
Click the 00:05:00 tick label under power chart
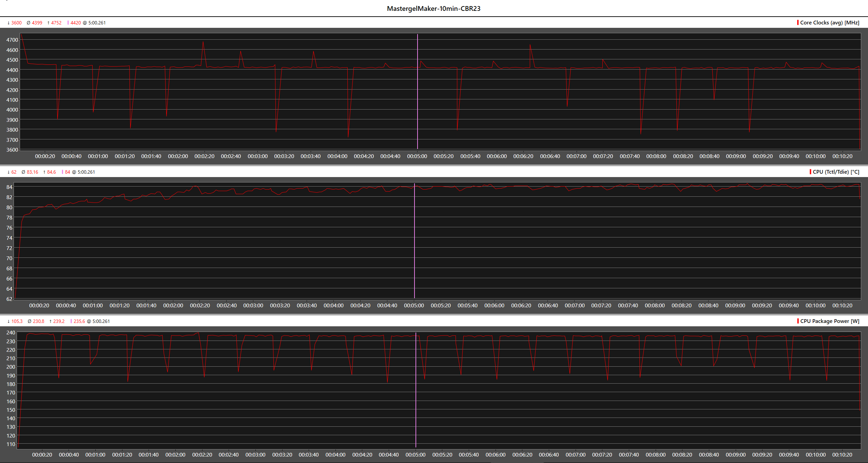point(415,455)
